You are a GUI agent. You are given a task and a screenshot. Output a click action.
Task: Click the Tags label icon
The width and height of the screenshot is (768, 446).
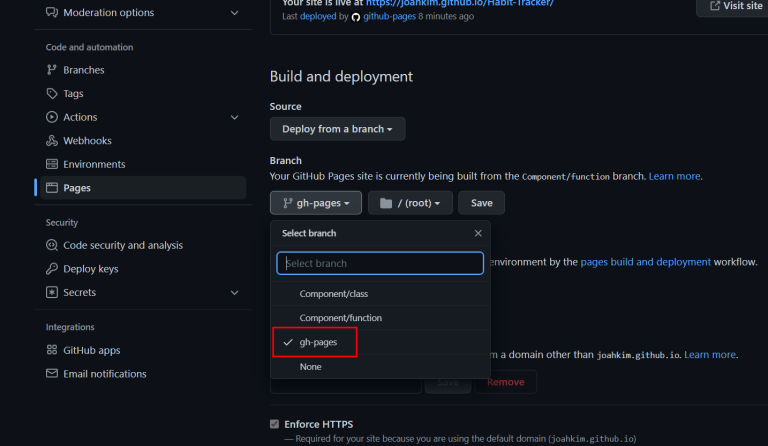tap(51, 93)
